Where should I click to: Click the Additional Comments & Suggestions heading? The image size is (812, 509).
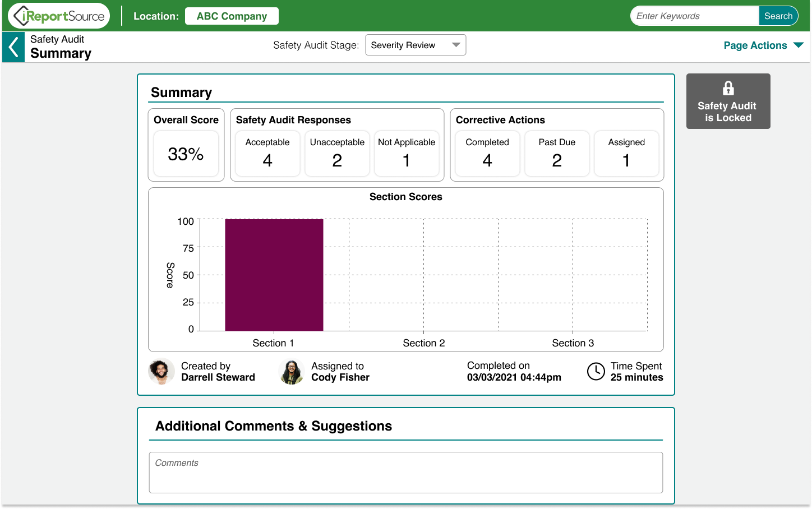coord(274,426)
